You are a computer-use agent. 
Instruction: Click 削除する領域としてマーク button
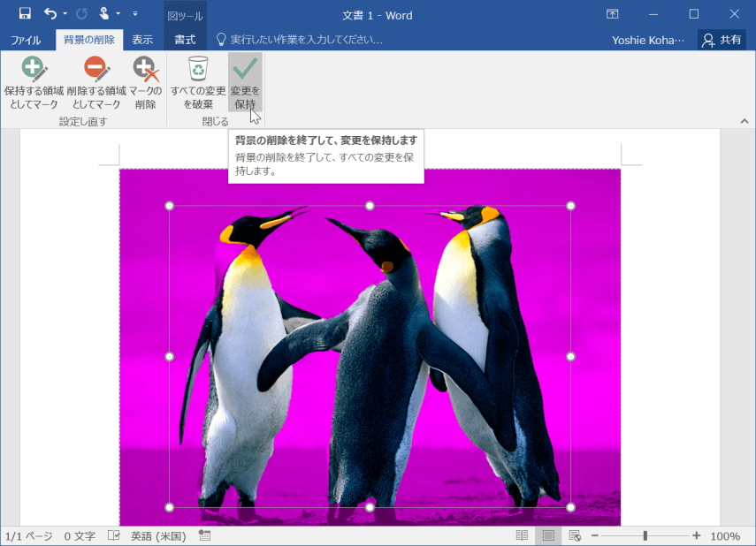click(x=96, y=83)
